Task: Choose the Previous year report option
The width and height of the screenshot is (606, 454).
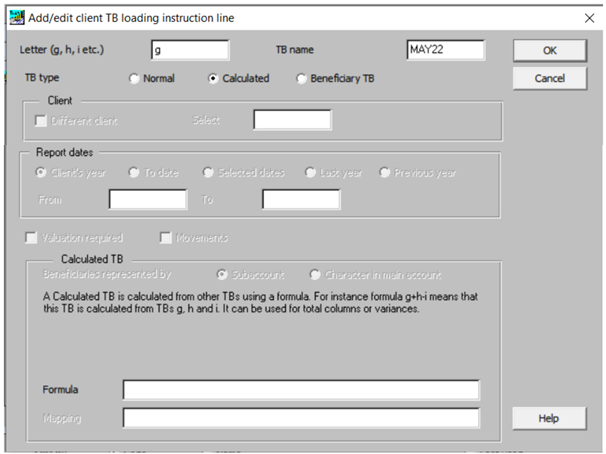Action: coord(418,172)
